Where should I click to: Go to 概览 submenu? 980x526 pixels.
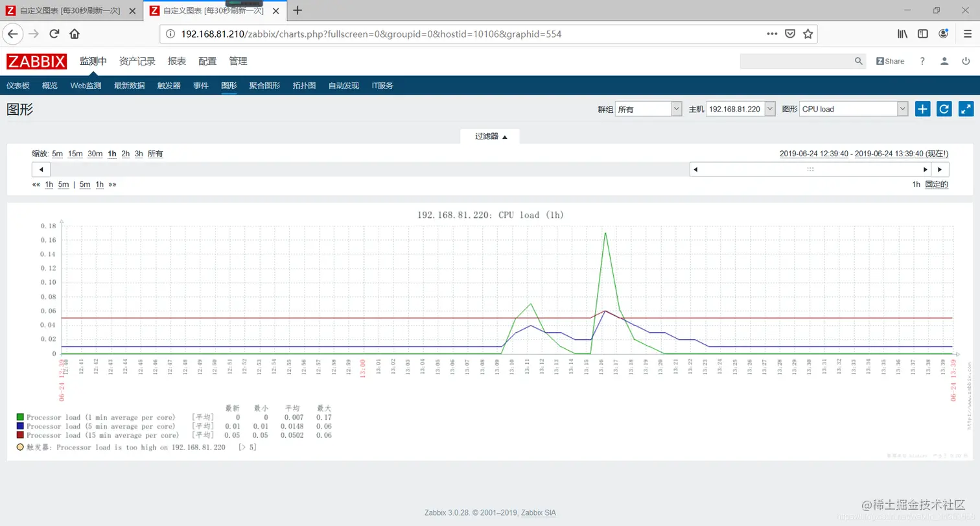pyautogui.click(x=50, y=86)
